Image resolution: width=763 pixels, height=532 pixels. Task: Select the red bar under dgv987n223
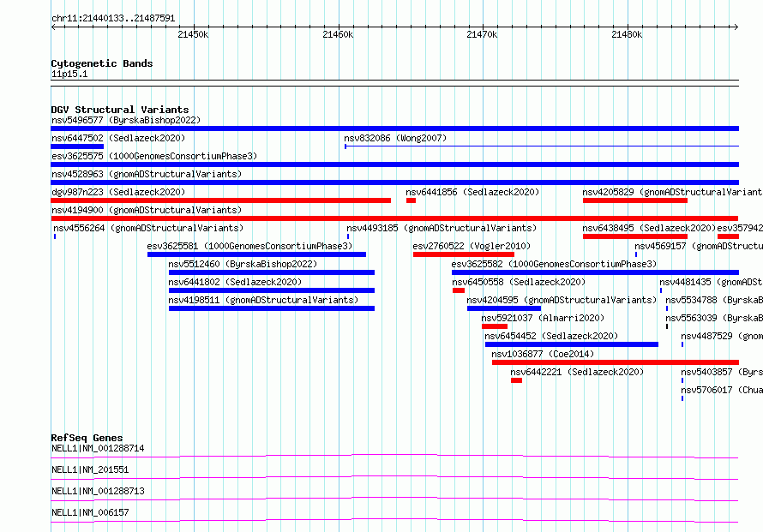221,200
